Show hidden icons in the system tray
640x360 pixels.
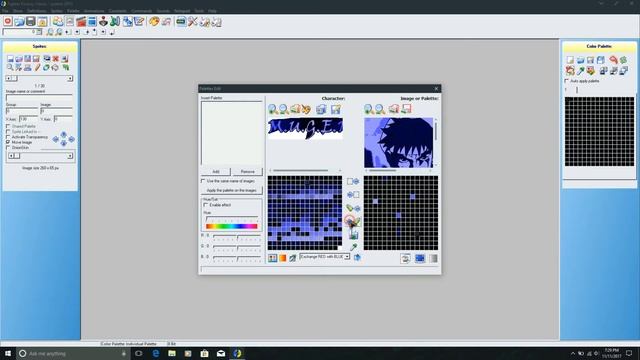click(x=573, y=353)
